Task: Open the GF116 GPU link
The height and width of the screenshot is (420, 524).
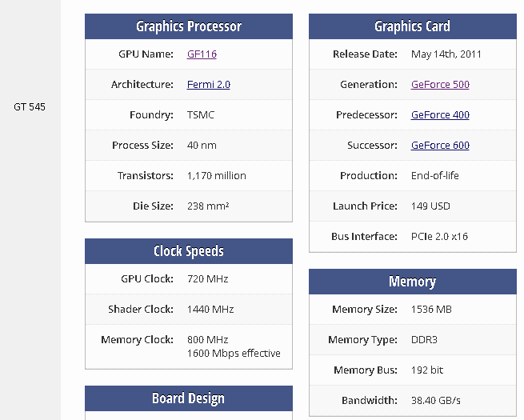Action: pyautogui.click(x=202, y=54)
